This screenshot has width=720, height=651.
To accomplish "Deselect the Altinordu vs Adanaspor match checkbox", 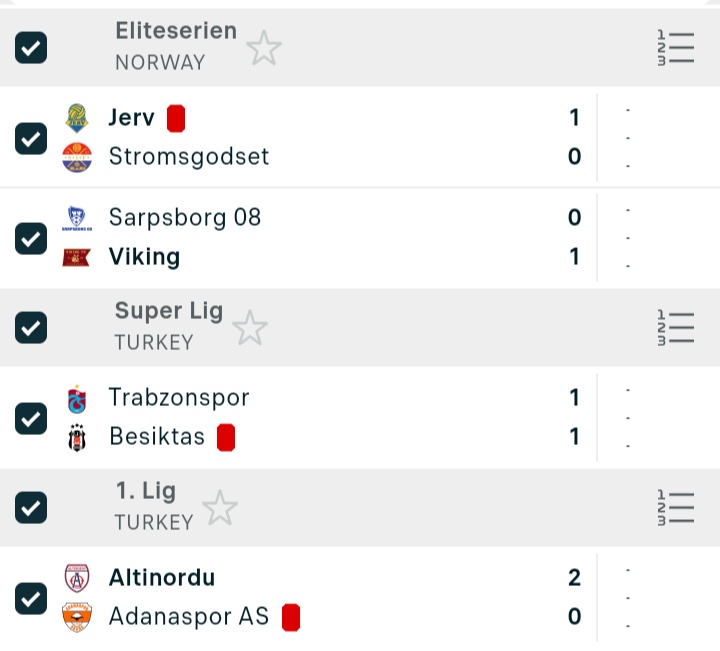I will (x=31, y=598).
